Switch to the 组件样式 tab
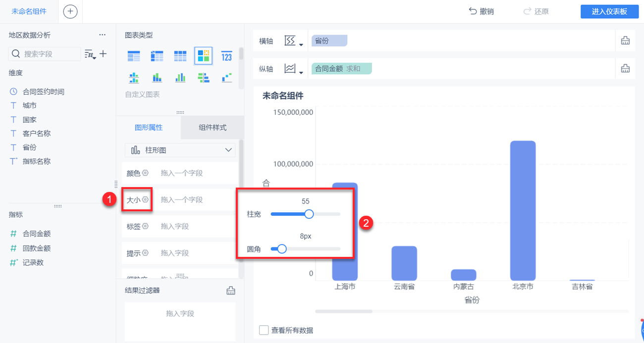 click(x=213, y=127)
